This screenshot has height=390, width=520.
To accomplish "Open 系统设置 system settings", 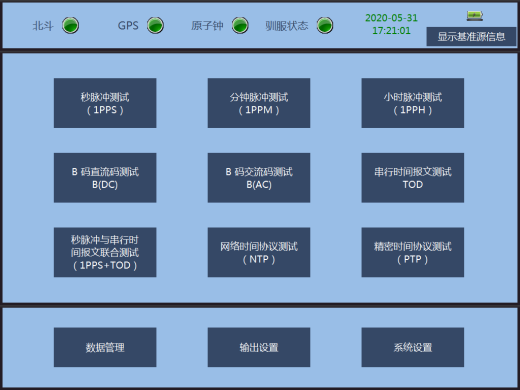I will [413, 347].
